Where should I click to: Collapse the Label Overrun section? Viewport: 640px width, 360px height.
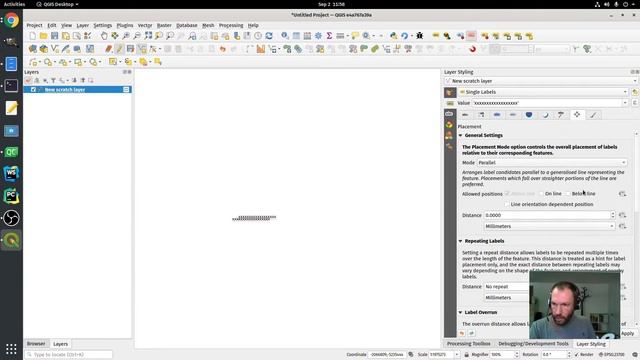[x=460, y=312]
